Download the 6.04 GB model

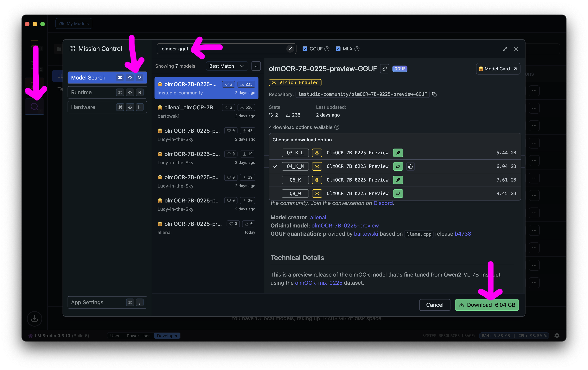487,305
